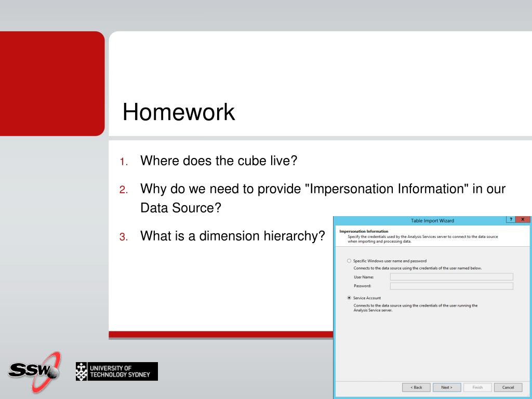Click the 'Next >' button
Viewport: 532px width, 399px height.
pyautogui.click(x=447, y=388)
